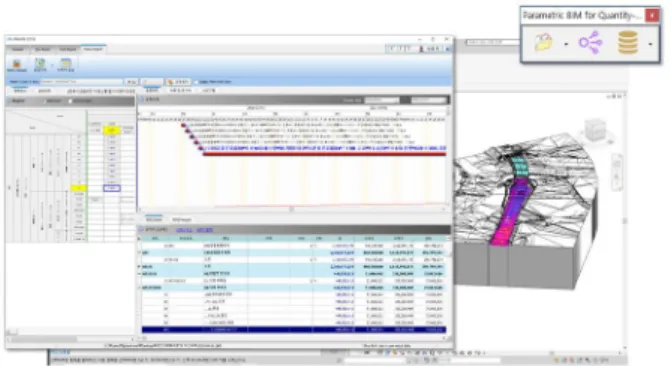Click the yellow cell in the left table's row column

coord(79,188)
